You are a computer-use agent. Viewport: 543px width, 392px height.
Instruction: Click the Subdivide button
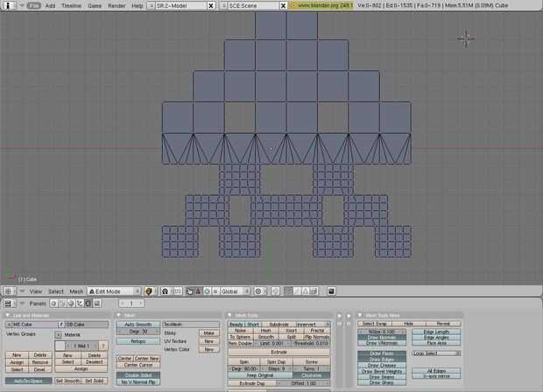pyautogui.click(x=279, y=324)
